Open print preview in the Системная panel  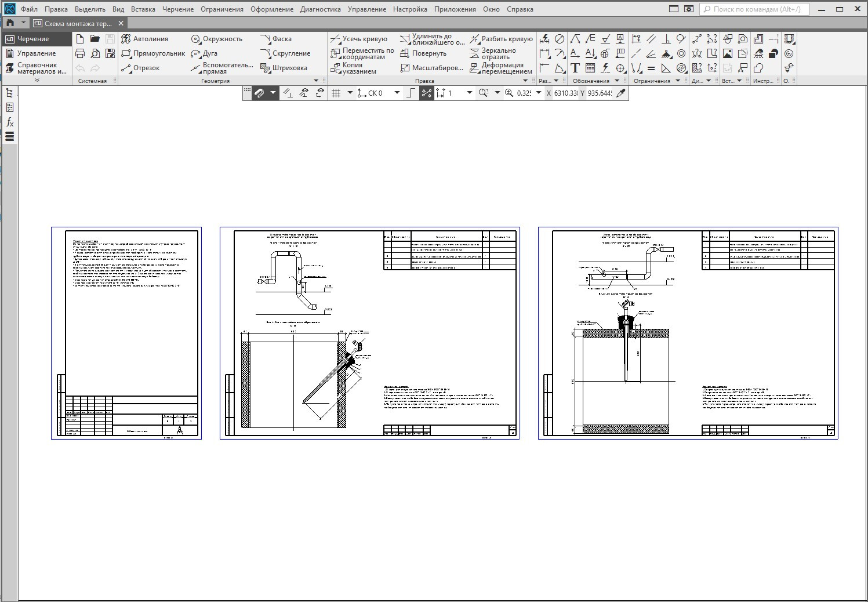click(95, 53)
